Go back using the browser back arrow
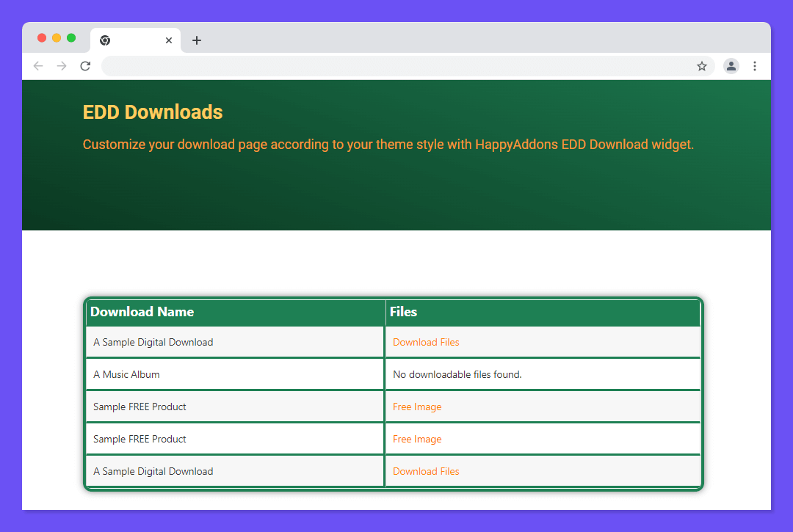The height and width of the screenshot is (532, 793). pos(38,66)
